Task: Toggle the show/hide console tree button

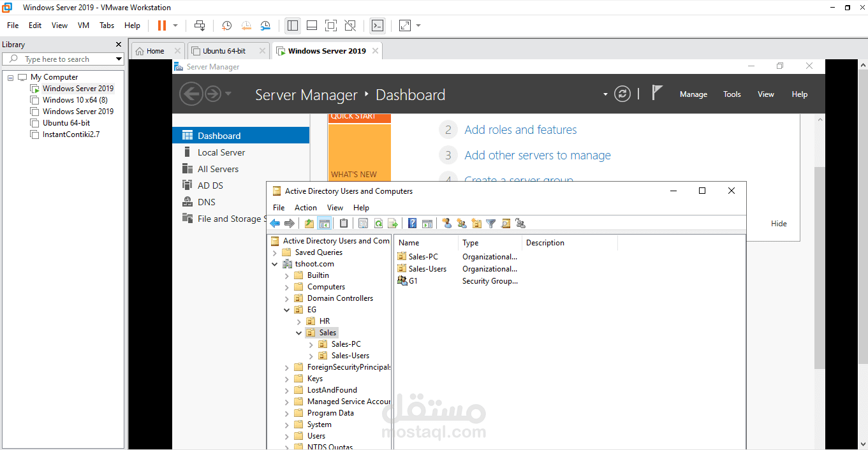Action: point(324,223)
